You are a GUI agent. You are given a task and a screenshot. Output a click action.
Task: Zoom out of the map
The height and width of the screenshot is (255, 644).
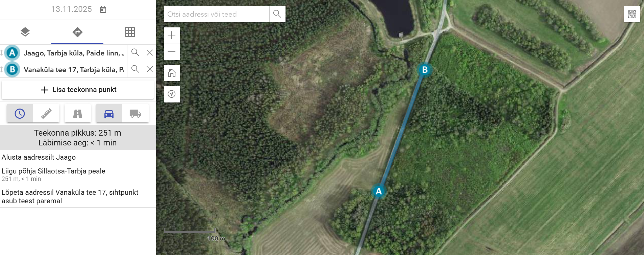(x=172, y=52)
